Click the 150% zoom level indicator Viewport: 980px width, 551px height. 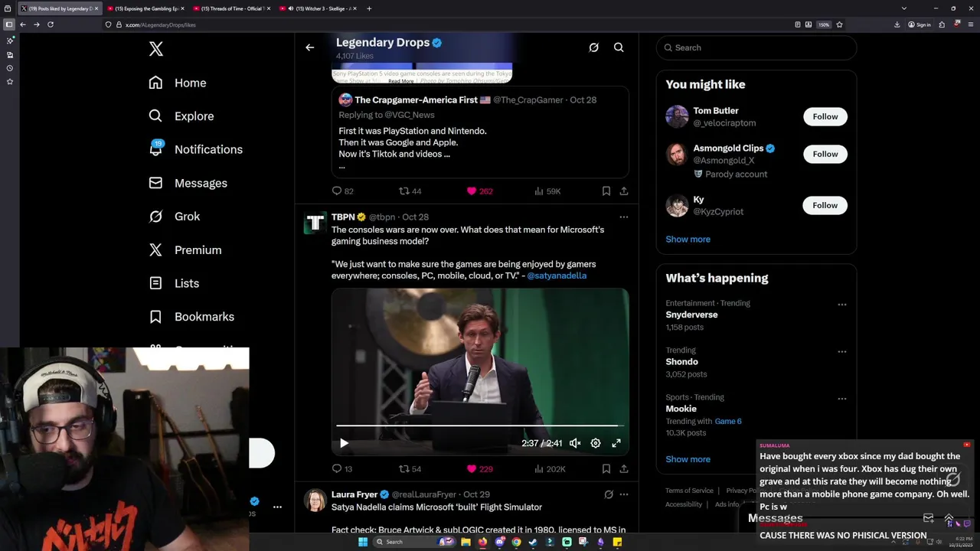tap(824, 24)
